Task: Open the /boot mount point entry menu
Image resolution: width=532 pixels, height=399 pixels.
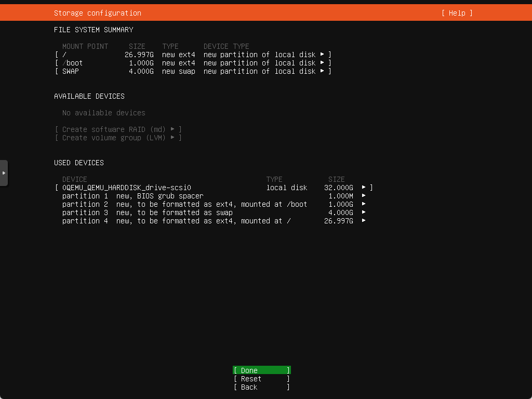Action: click(192, 63)
